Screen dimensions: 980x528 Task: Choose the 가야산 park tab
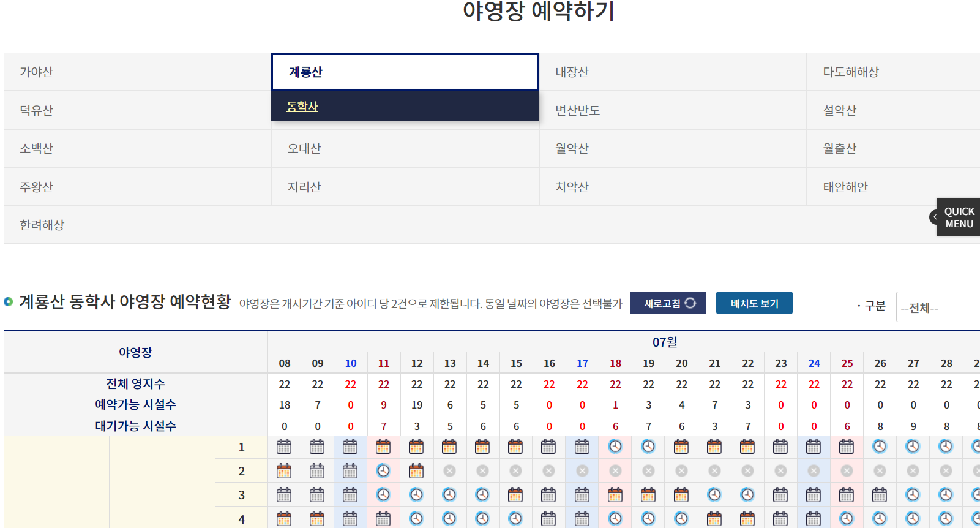pos(137,72)
